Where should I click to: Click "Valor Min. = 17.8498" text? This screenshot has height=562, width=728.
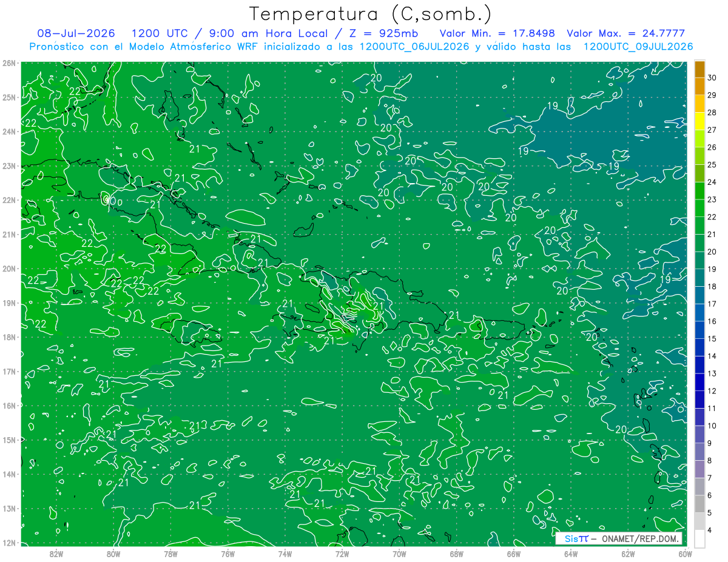click(x=497, y=33)
